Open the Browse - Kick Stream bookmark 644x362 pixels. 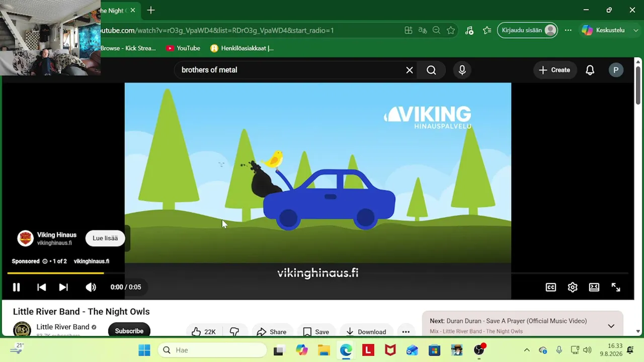pyautogui.click(x=128, y=48)
